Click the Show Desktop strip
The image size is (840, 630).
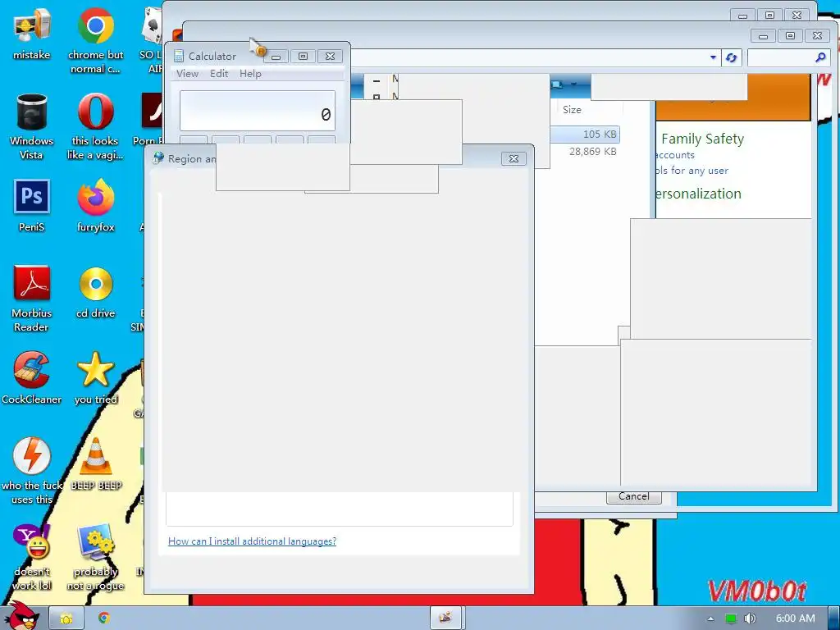[834, 619]
